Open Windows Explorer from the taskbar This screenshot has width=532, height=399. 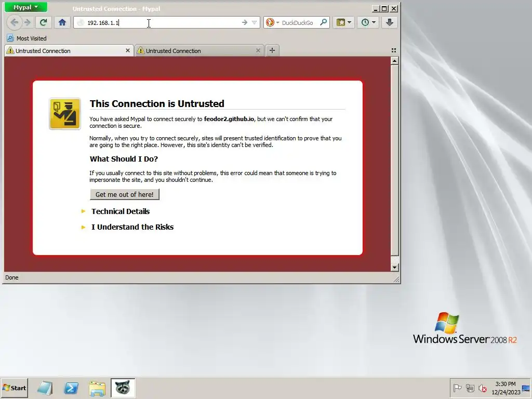(97, 388)
